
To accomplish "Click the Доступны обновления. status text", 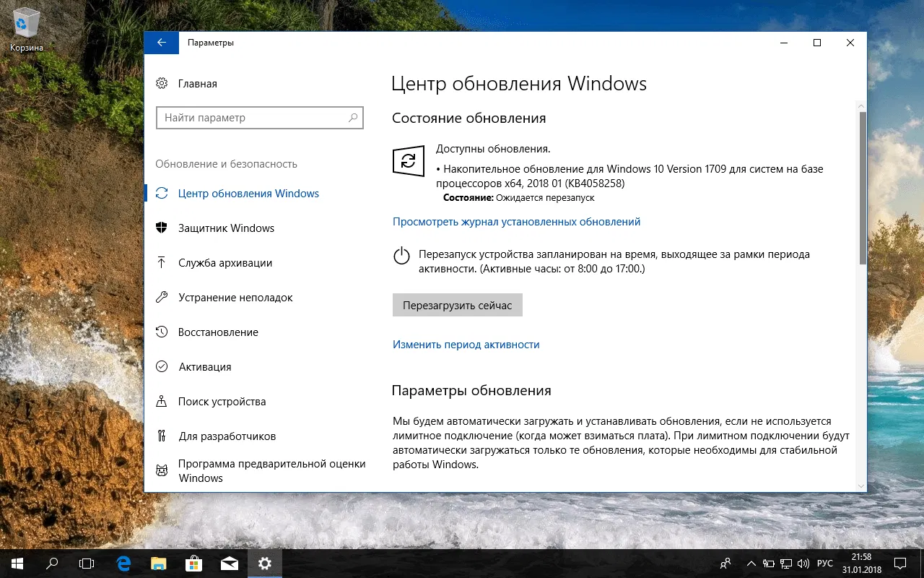I will click(493, 149).
